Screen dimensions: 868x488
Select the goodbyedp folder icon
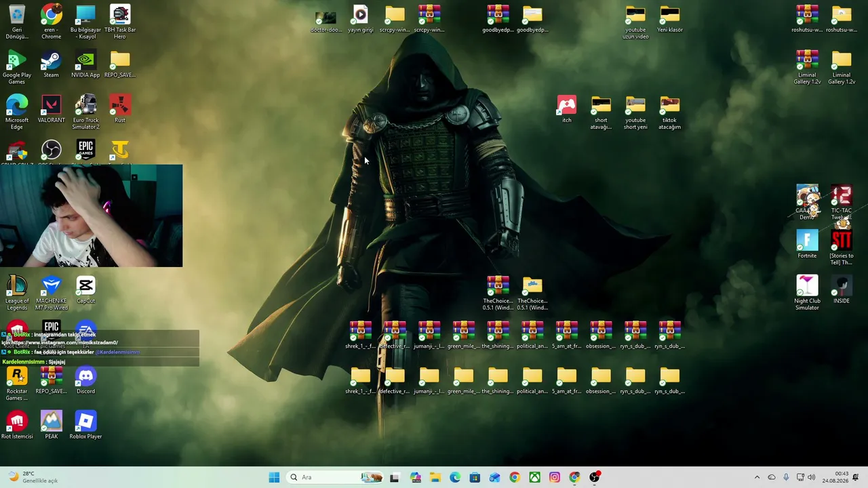click(532, 19)
